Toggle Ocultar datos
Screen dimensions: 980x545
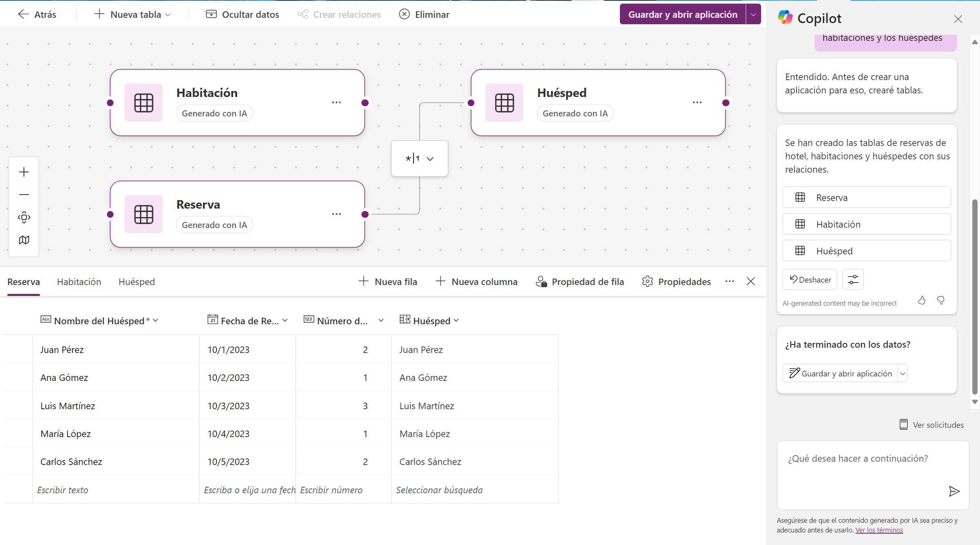pos(243,14)
